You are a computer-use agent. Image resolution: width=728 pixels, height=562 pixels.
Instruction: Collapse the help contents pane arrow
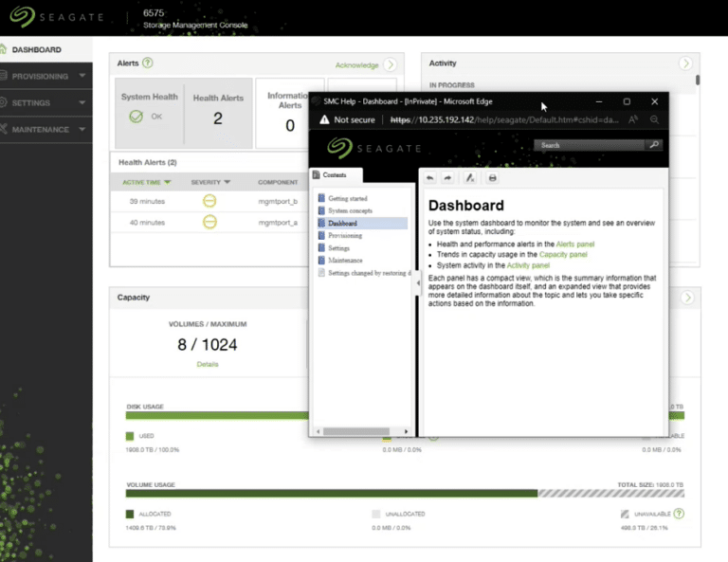click(418, 282)
